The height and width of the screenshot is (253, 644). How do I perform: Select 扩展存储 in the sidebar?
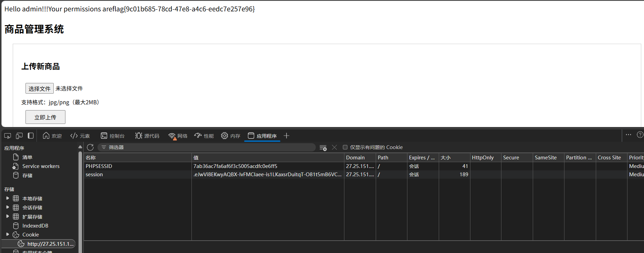tap(32, 217)
